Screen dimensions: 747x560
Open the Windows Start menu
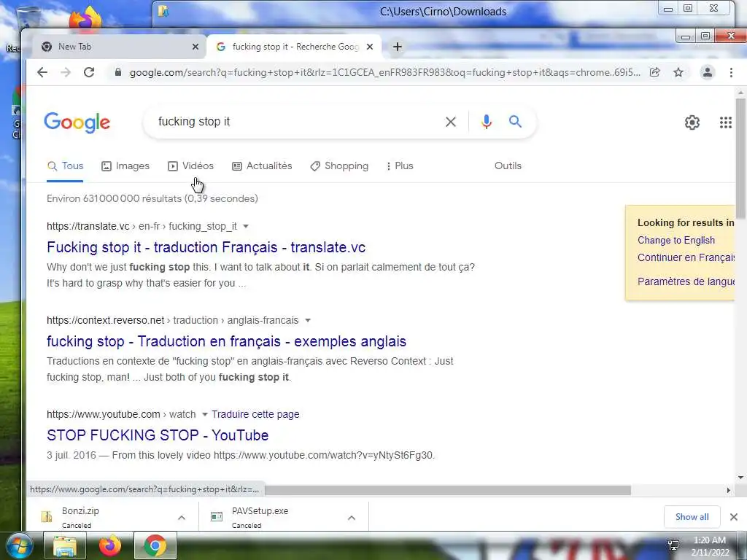click(x=20, y=546)
